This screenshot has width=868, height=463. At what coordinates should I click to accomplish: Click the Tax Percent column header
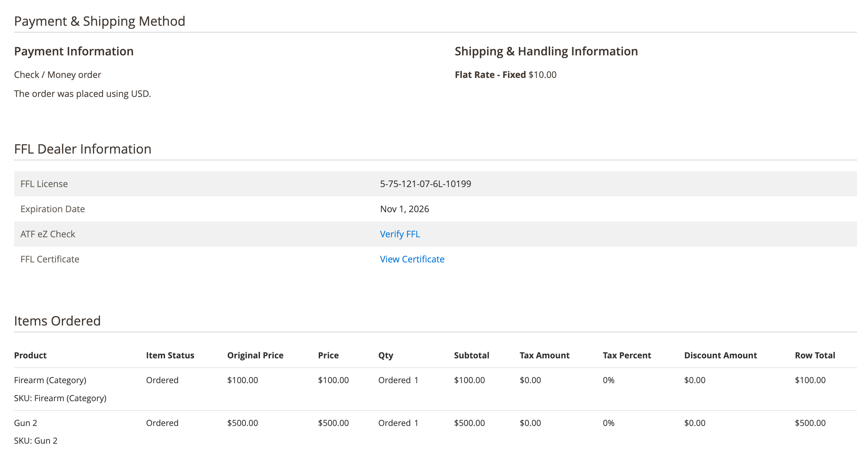[x=627, y=355]
